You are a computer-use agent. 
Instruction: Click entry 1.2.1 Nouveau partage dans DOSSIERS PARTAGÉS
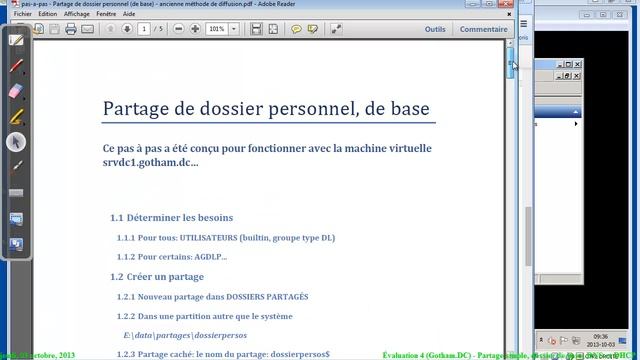212,297
